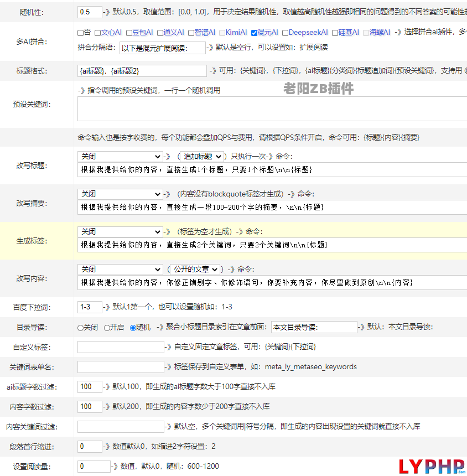
Task: Focus the 段落首行缩进 number field
Action: coord(90,447)
